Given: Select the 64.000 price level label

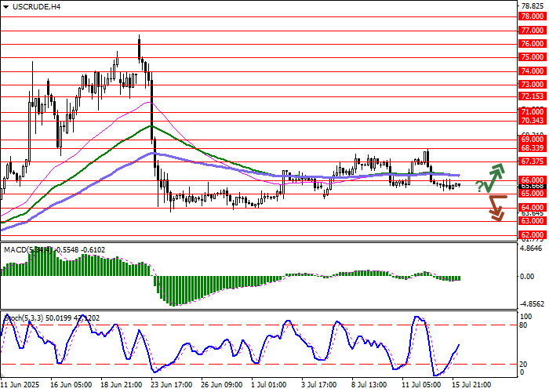Looking at the screenshot, I should (533, 208).
